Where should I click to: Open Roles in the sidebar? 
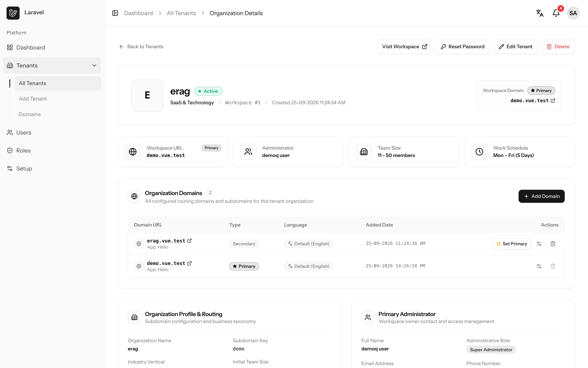tap(52, 151)
